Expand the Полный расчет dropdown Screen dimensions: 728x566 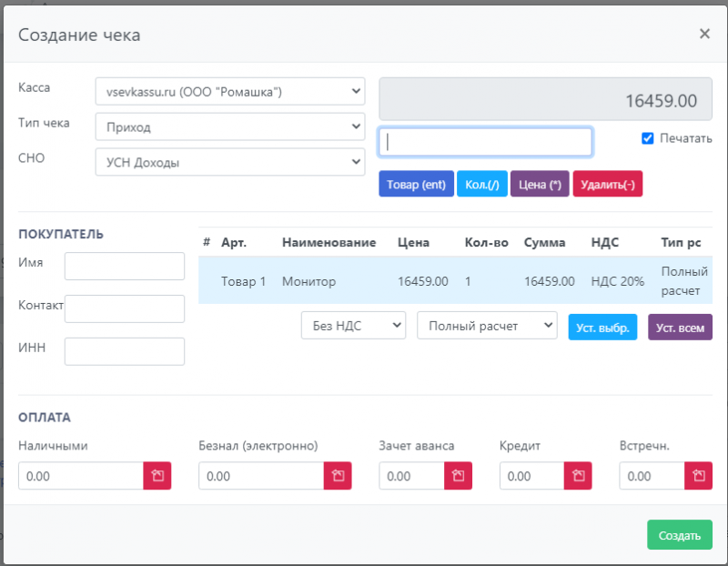click(x=486, y=325)
